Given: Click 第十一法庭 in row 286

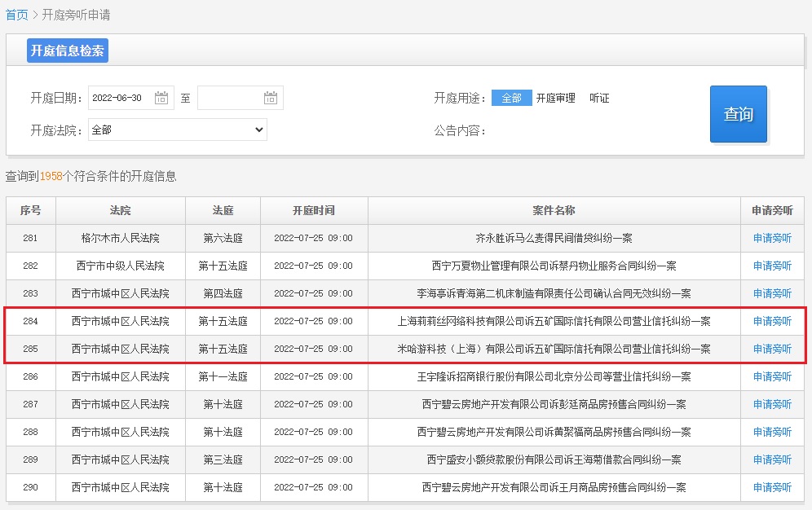Looking at the screenshot, I should pyautogui.click(x=223, y=376).
